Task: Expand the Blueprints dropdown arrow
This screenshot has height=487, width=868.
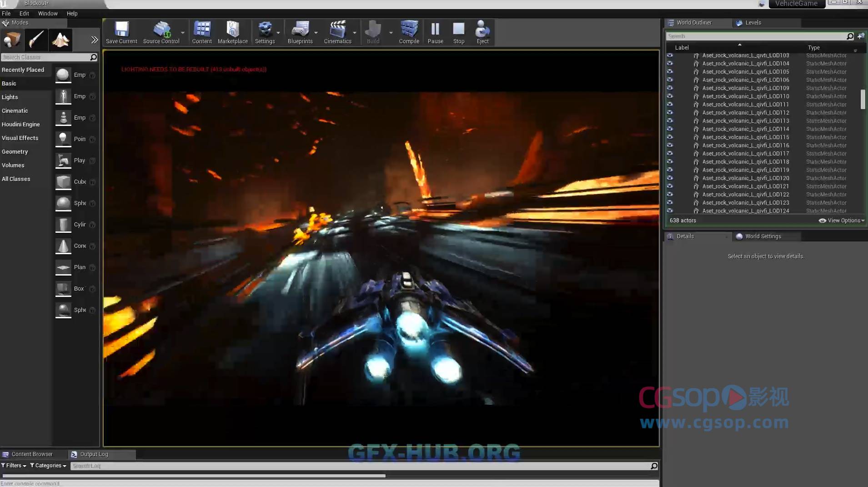Action: click(x=316, y=33)
